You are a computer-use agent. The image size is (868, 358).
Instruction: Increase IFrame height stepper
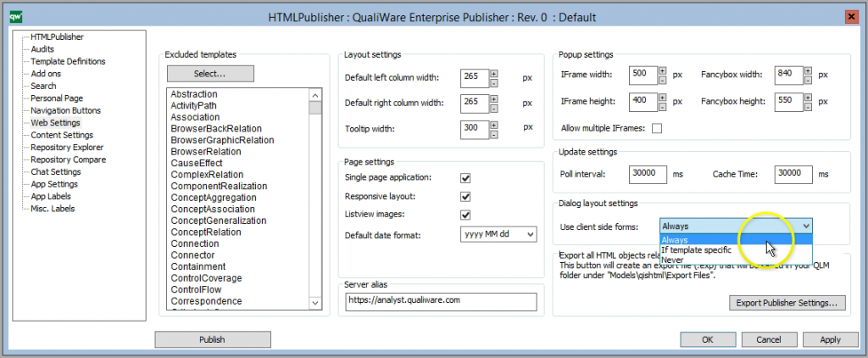coord(663,98)
